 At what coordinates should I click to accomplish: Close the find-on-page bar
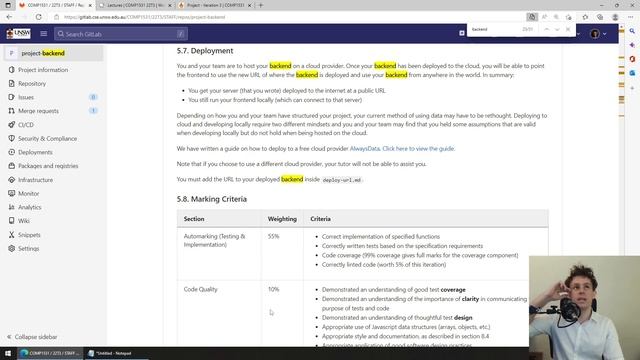(x=568, y=29)
